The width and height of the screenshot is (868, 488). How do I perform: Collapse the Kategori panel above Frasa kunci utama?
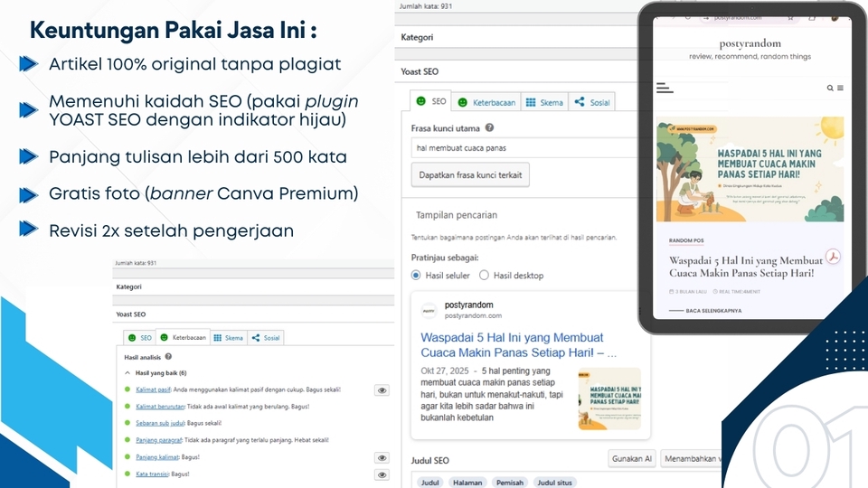(516, 37)
